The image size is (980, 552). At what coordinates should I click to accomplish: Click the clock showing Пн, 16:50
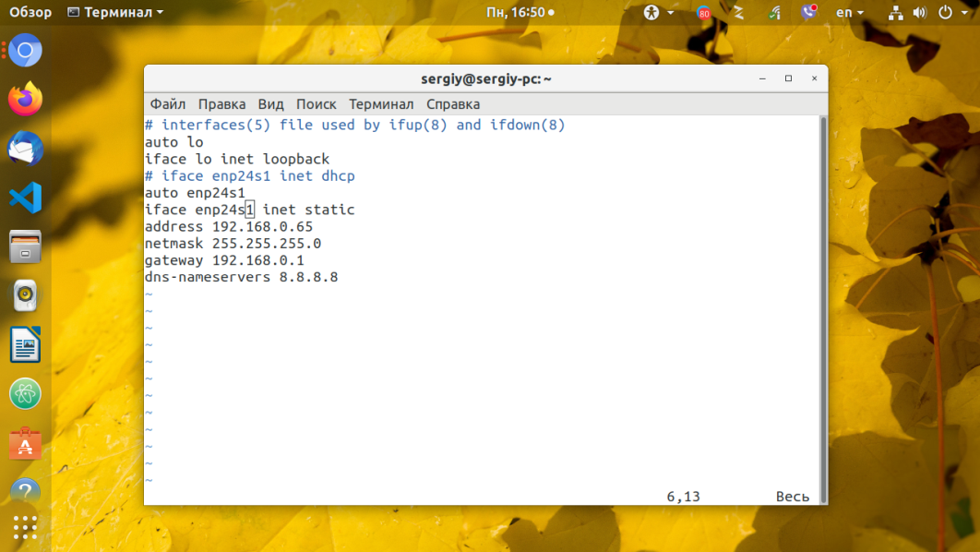pos(520,13)
